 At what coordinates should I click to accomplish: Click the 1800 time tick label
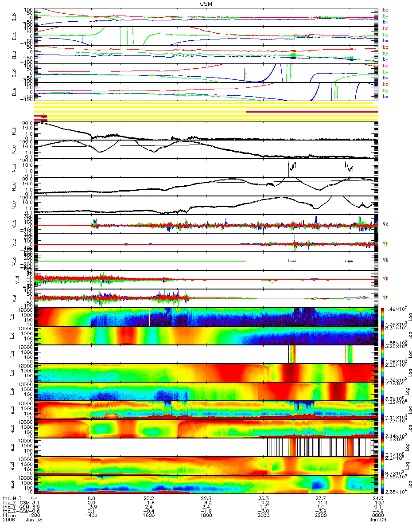[x=206, y=516]
